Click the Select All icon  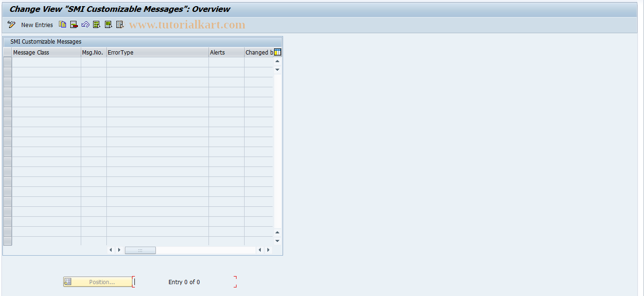(x=97, y=25)
